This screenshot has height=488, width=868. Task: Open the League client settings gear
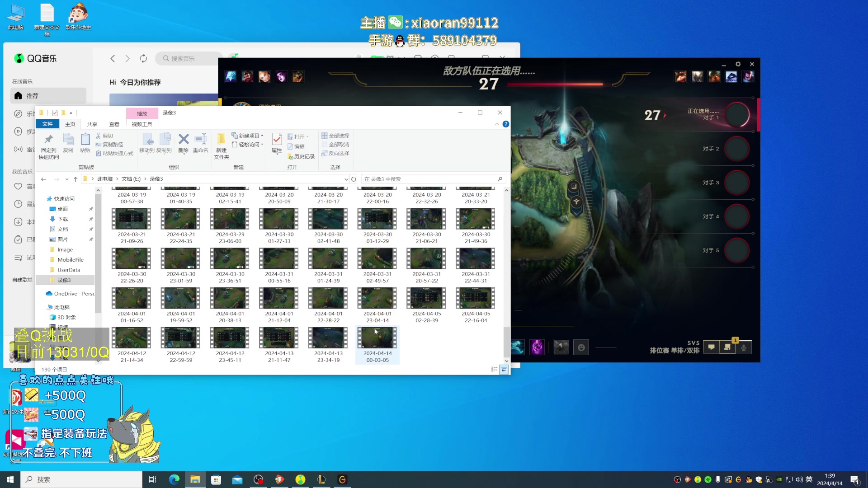738,64
